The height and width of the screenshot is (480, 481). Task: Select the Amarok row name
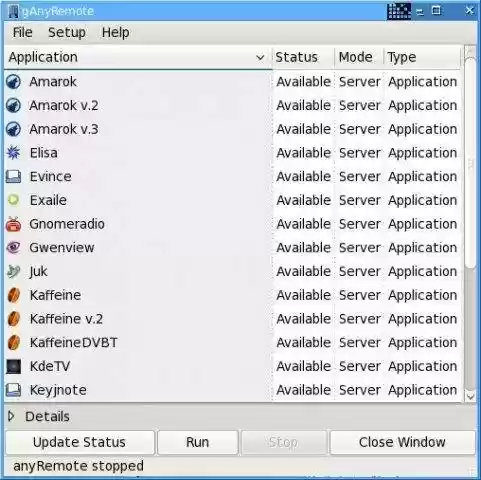click(53, 82)
